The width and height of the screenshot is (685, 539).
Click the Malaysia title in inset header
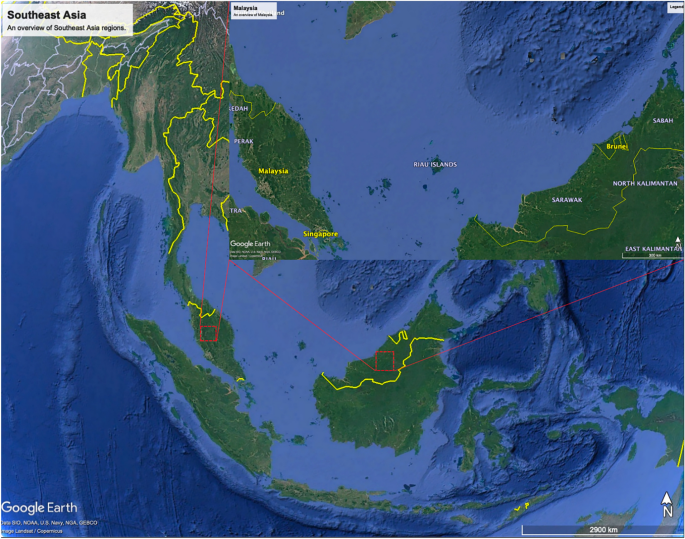pos(245,8)
